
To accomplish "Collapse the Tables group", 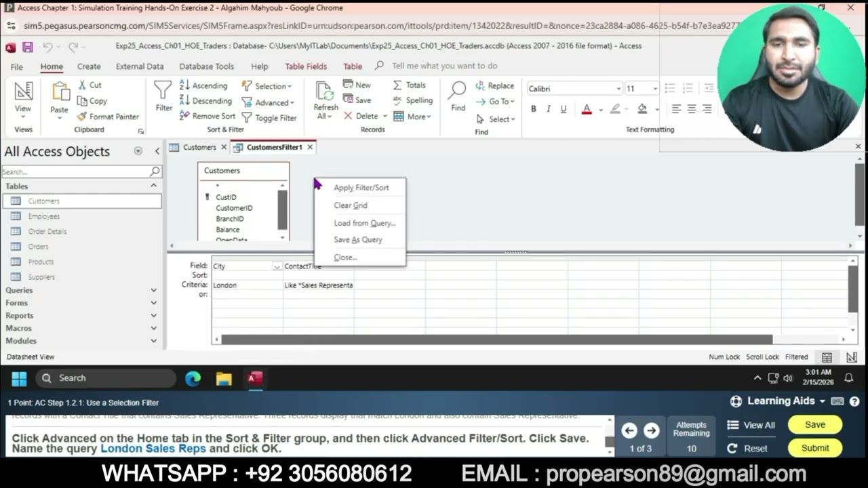I will (x=154, y=186).
